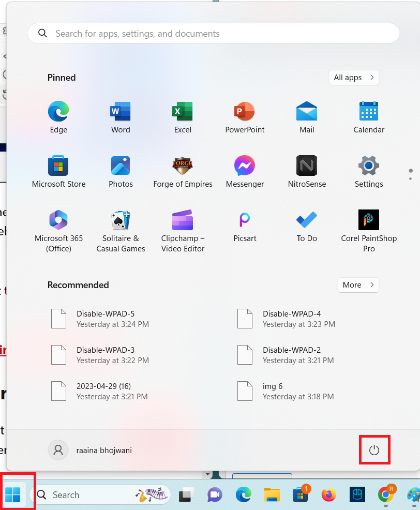Open PowerPoint from Start menu
Viewport: 420px width, 510px height.
tap(244, 116)
